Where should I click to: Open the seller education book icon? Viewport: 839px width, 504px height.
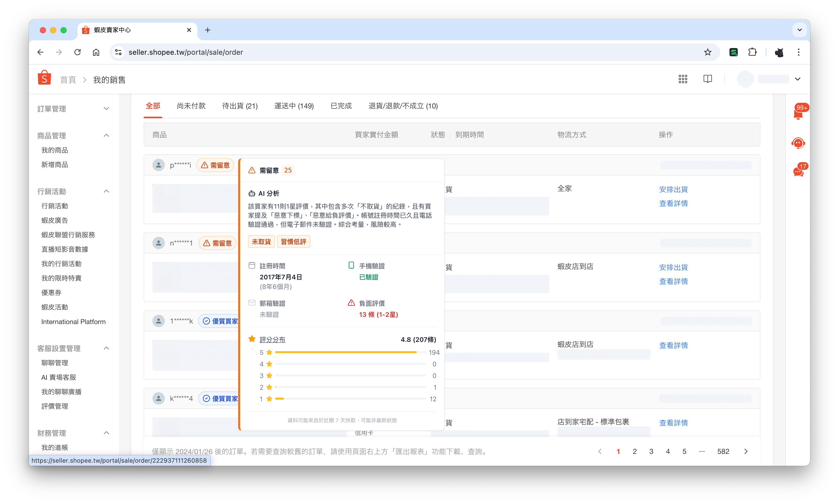point(708,79)
